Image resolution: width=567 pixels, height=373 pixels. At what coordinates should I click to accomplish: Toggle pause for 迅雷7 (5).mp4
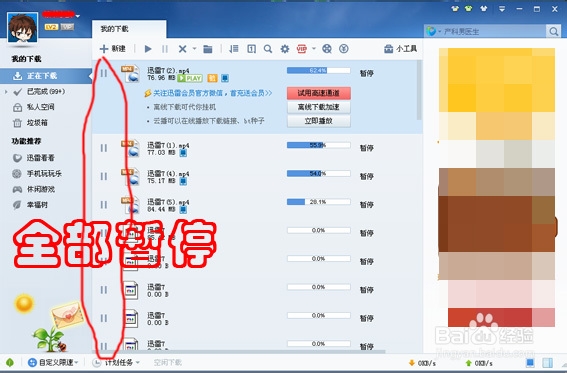tap(104, 205)
